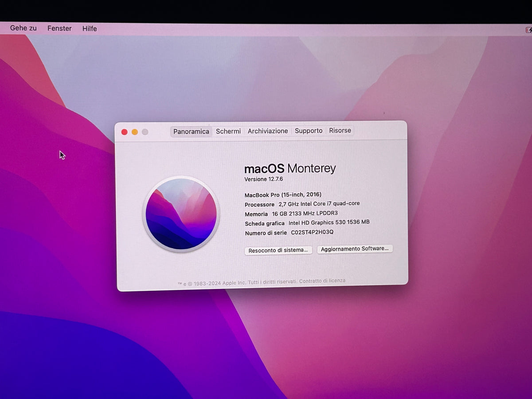Switch to the Supporto tab
Image resolution: width=532 pixels, height=399 pixels.
click(309, 131)
